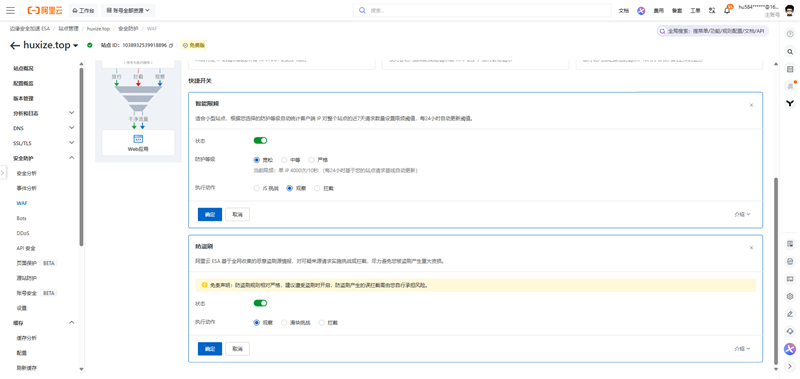Open the WAF sidebar item

click(x=22, y=203)
